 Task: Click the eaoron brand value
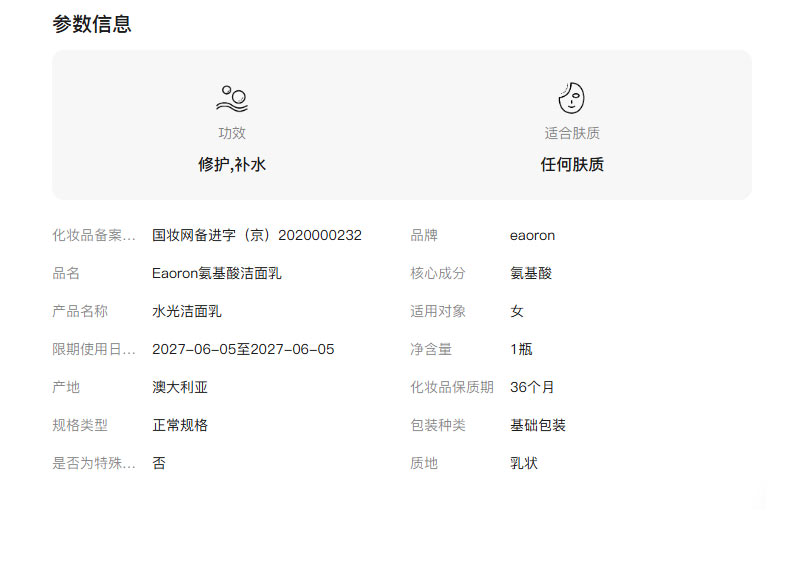(x=532, y=236)
